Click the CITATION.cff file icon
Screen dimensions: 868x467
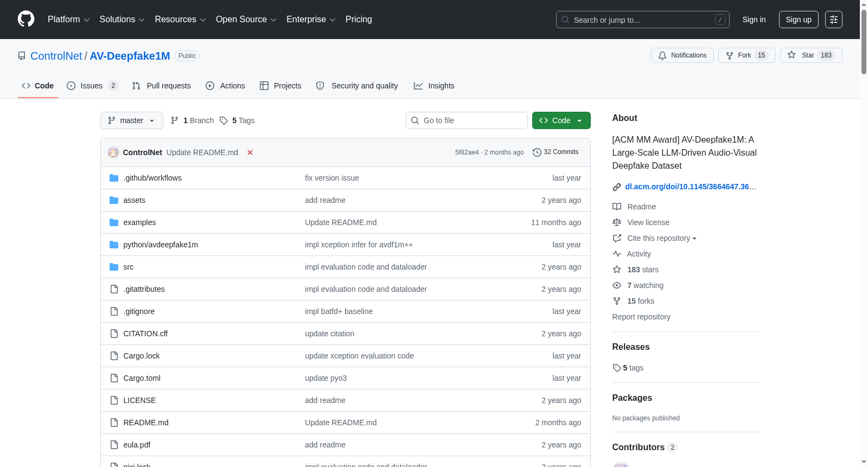(x=114, y=334)
